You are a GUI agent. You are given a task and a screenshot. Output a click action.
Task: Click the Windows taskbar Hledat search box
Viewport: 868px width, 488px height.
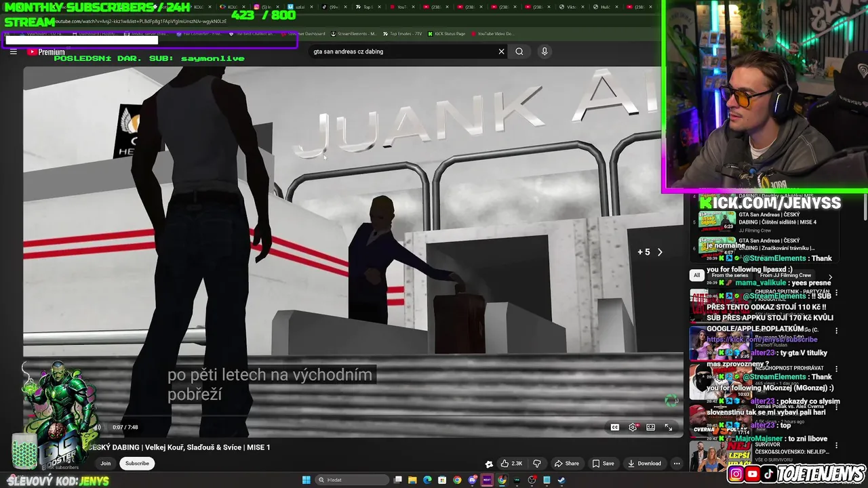click(x=353, y=480)
